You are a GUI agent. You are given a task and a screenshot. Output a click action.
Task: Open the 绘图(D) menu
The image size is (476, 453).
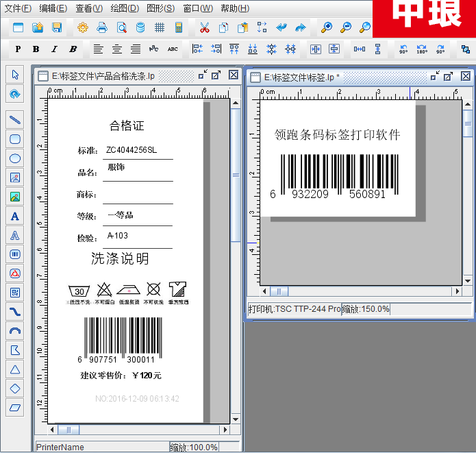[x=124, y=8]
